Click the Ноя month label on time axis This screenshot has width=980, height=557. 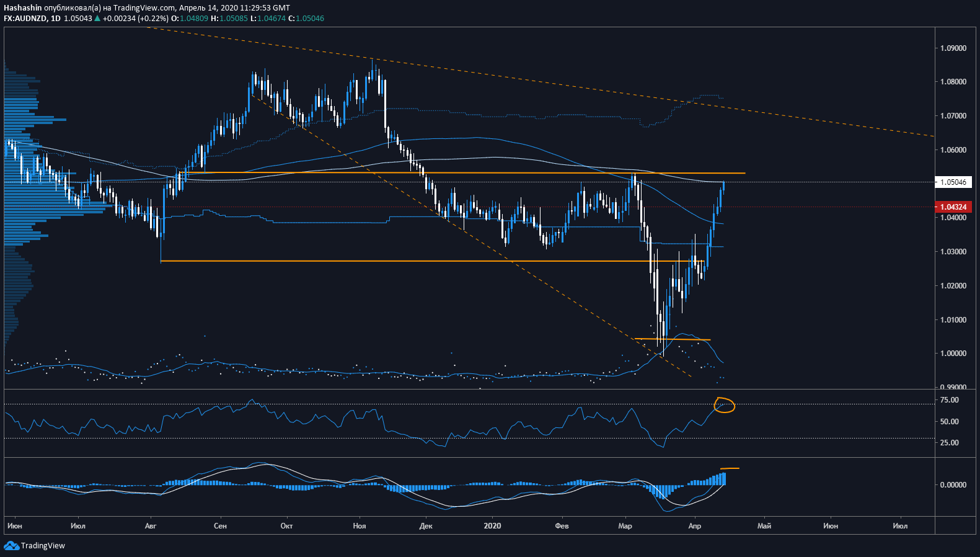(360, 526)
